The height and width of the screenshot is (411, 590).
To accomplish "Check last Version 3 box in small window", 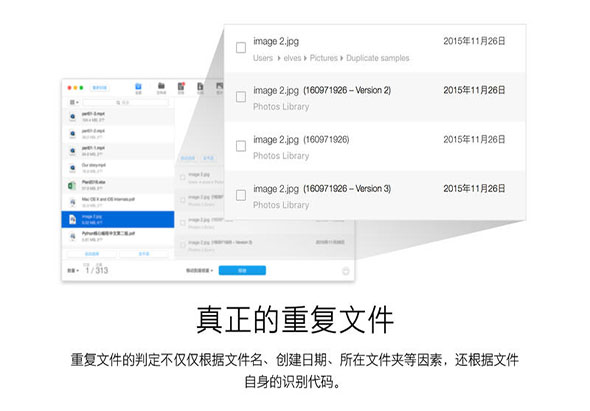I will coord(182,245).
